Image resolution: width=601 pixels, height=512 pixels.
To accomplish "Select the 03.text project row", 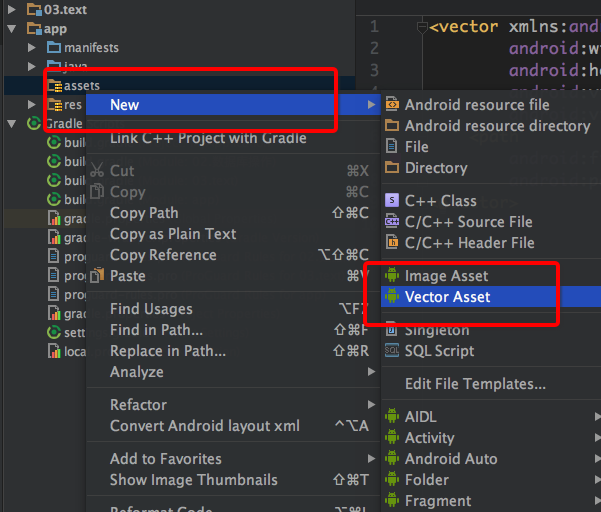I will click(x=179, y=10).
